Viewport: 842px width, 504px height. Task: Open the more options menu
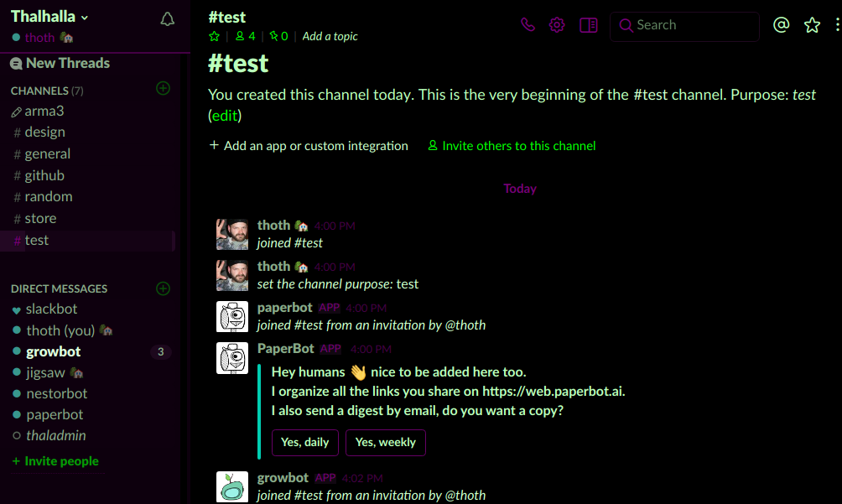837,25
